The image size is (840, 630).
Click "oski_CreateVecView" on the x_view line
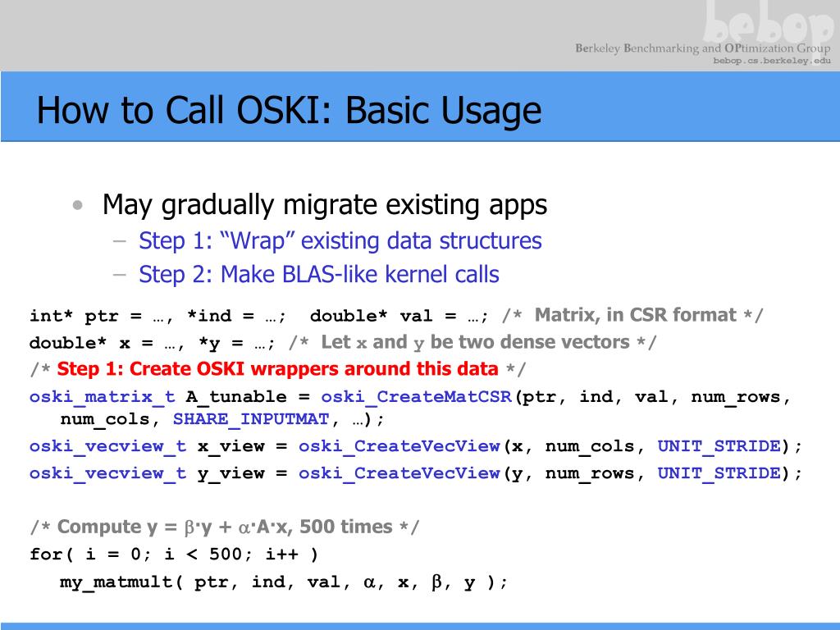coord(399,446)
